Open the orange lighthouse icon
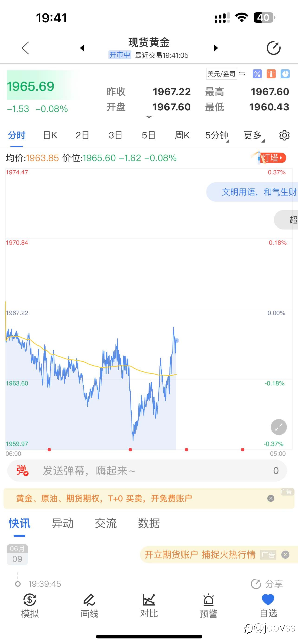298x644 pixels. pos(271,74)
